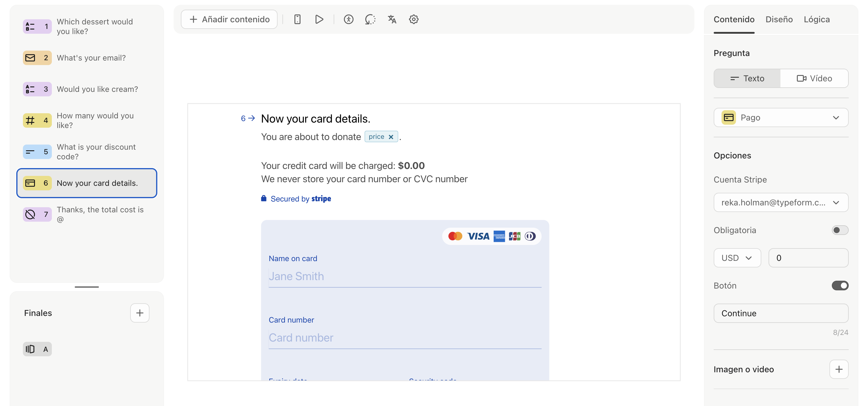Open the accessibility checker icon

point(348,19)
